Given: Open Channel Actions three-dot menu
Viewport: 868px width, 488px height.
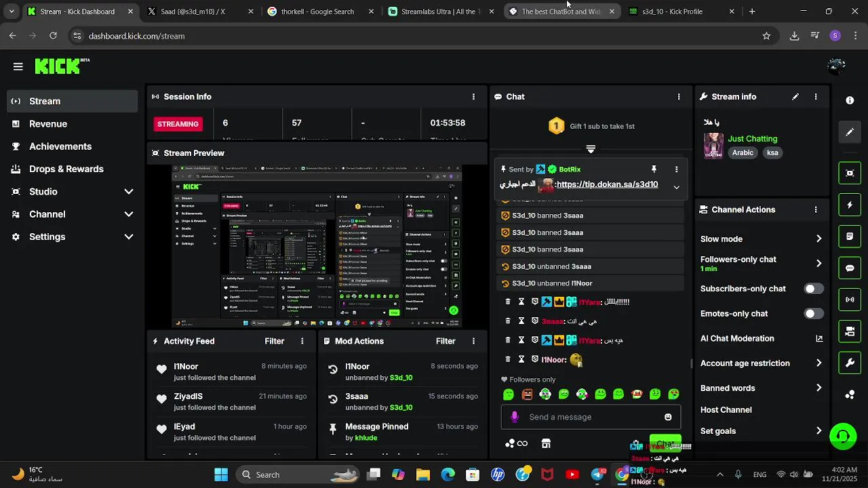Looking at the screenshot, I should 816,210.
